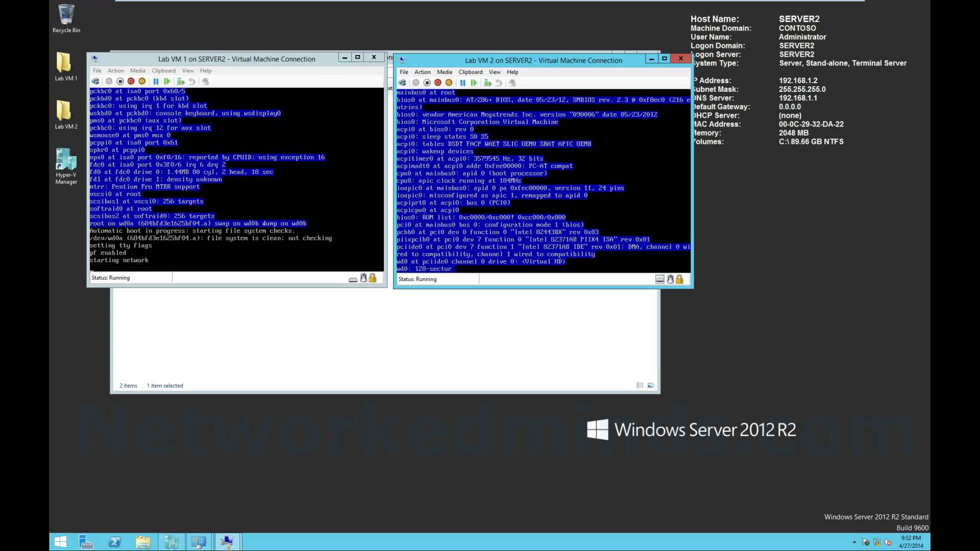Open Help menu in Lab VM 2 window
980x551 pixels.
[x=512, y=72]
